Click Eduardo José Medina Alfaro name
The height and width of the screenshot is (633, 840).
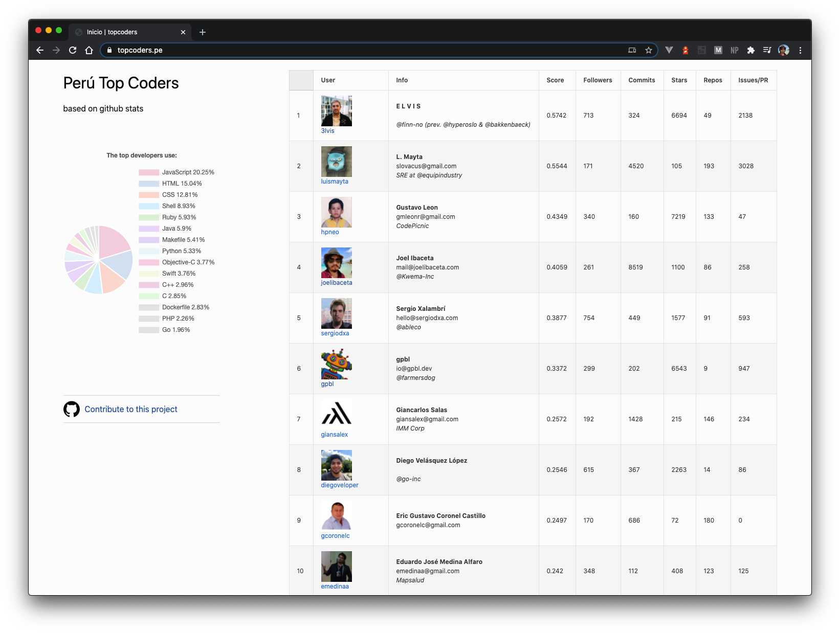(439, 562)
